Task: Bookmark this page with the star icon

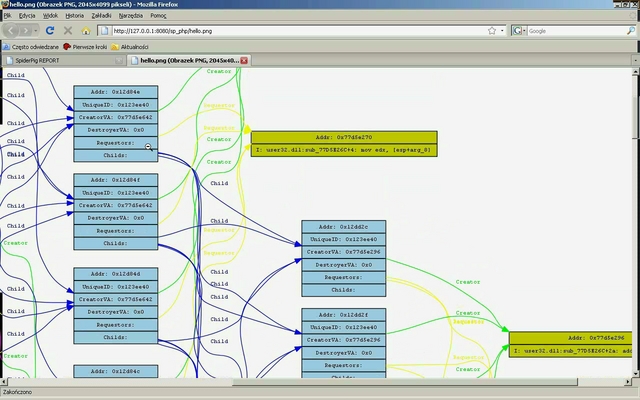Action: point(492,31)
